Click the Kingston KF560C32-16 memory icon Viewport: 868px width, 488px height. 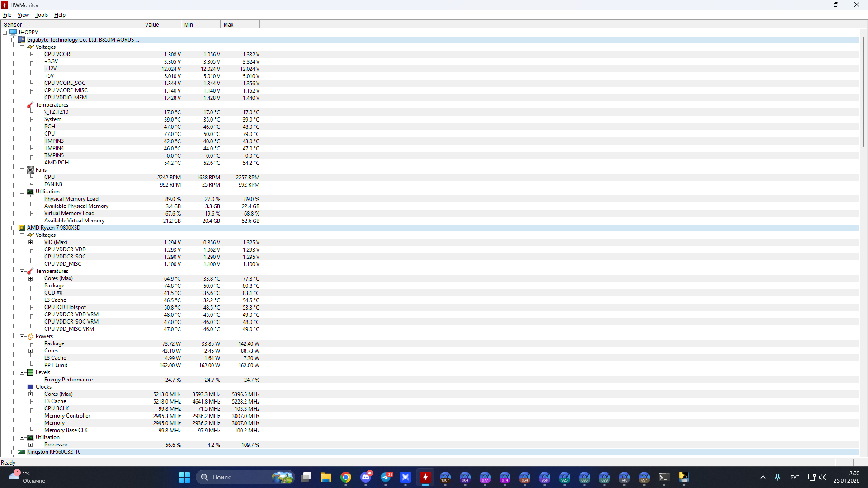tap(22, 452)
